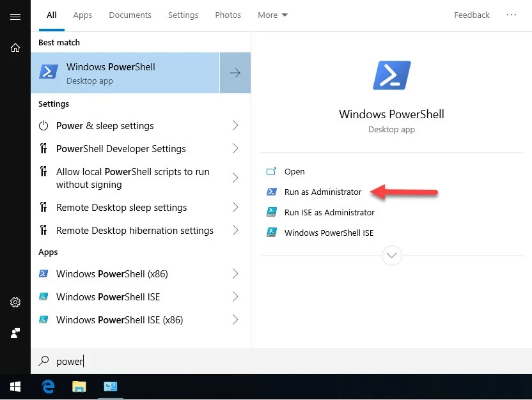Click the Open command icon

(272, 171)
